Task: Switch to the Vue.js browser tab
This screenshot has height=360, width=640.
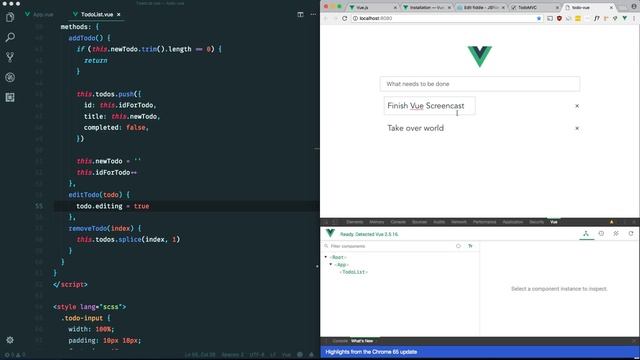Action: (372, 7)
